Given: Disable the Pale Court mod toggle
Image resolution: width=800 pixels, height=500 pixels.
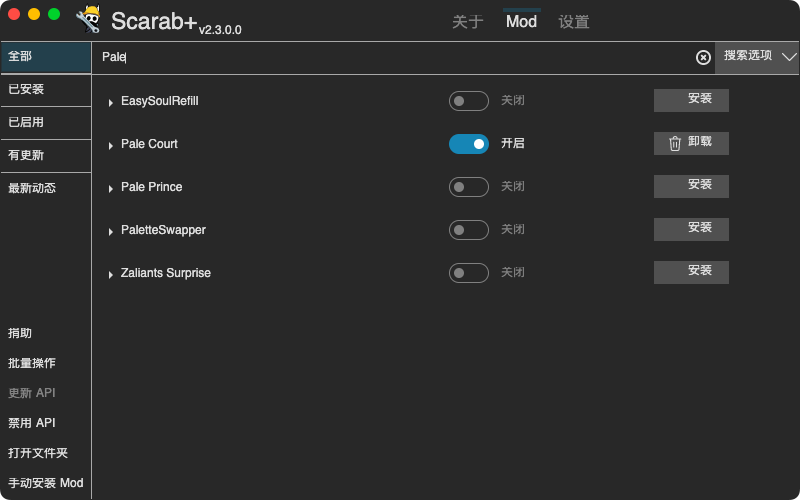Looking at the screenshot, I should pyautogui.click(x=468, y=144).
